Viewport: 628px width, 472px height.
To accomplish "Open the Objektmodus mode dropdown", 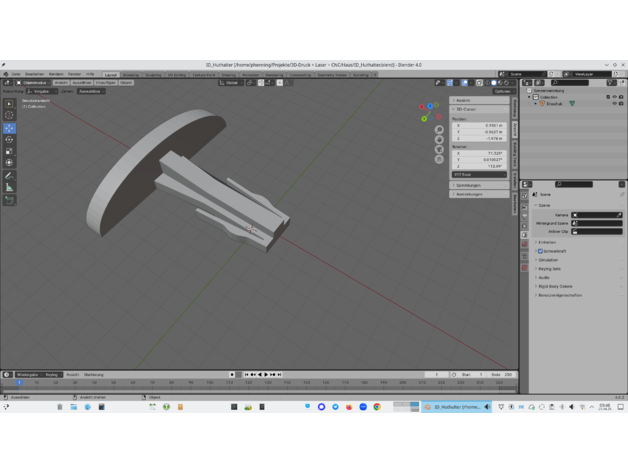I will pyautogui.click(x=33, y=83).
